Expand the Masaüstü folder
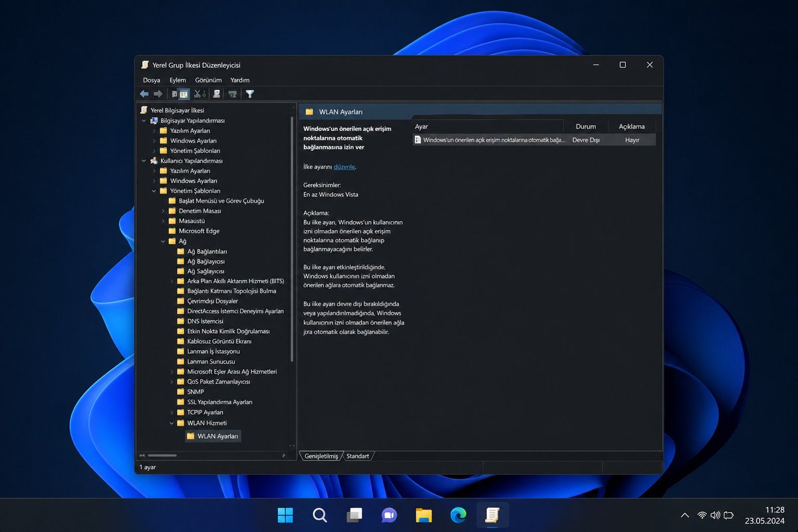The height and width of the screenshot is (532, 798). click(163, 221)
